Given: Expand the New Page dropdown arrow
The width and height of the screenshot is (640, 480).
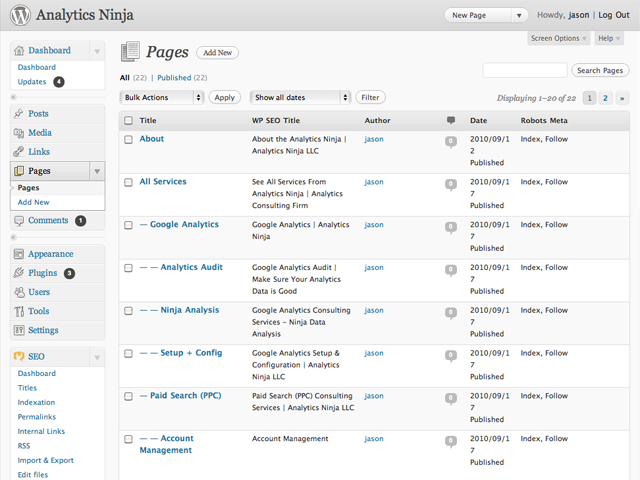Looking at the screenshot, I should pos(519,15).
